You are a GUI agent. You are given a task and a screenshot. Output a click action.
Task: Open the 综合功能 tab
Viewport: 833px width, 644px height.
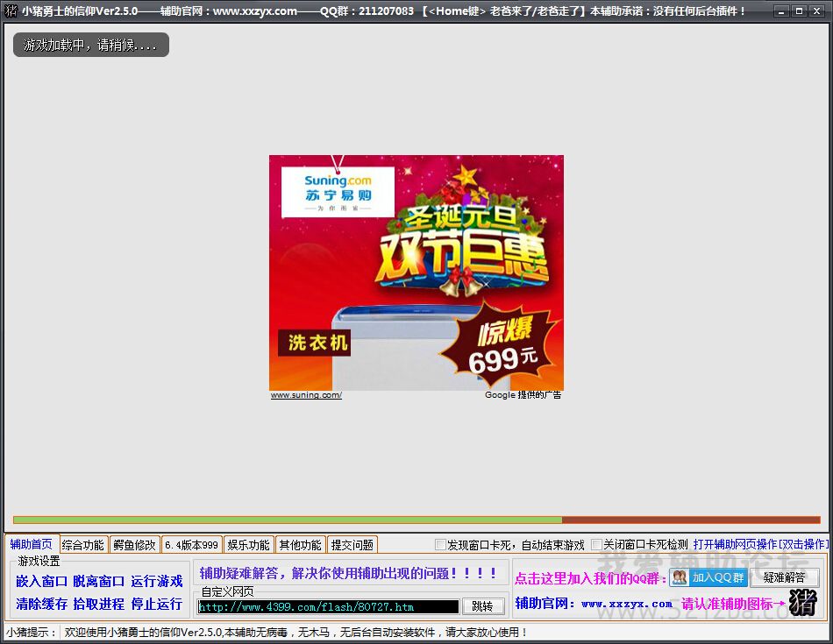pyautogui.click(x=83, y=545)
